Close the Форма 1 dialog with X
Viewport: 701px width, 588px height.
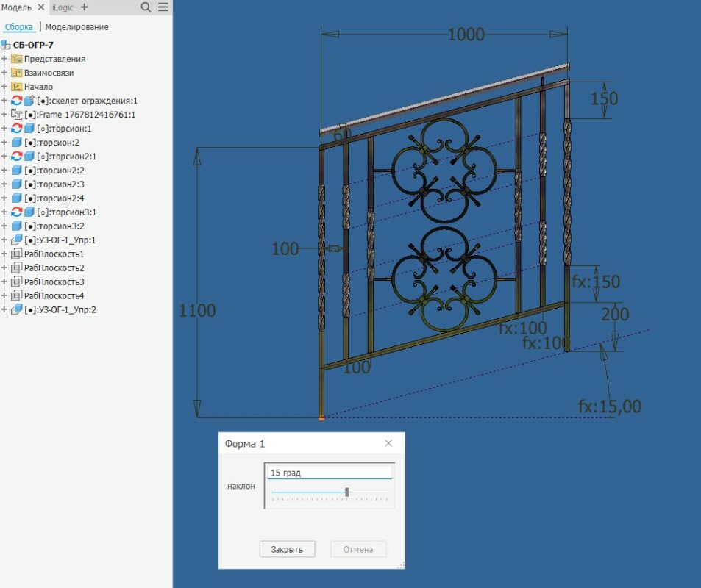coord(388,443)
